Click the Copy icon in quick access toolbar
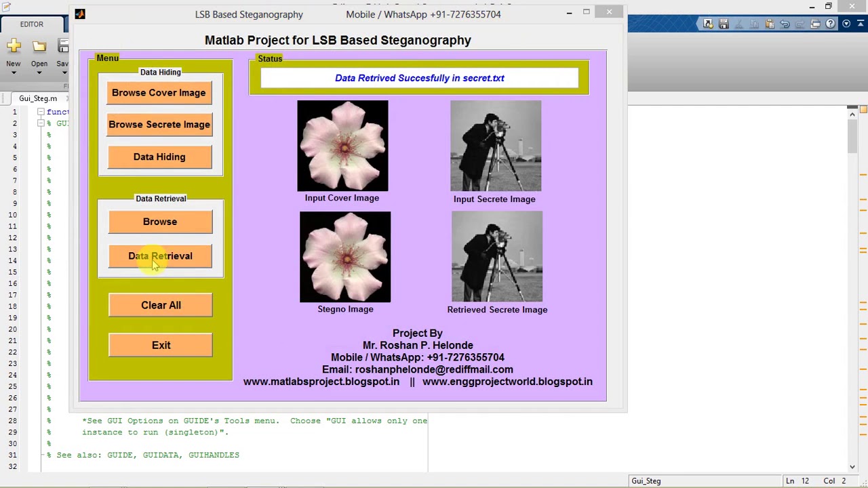This screenshot has width=868, height=488. coord(754,24)
